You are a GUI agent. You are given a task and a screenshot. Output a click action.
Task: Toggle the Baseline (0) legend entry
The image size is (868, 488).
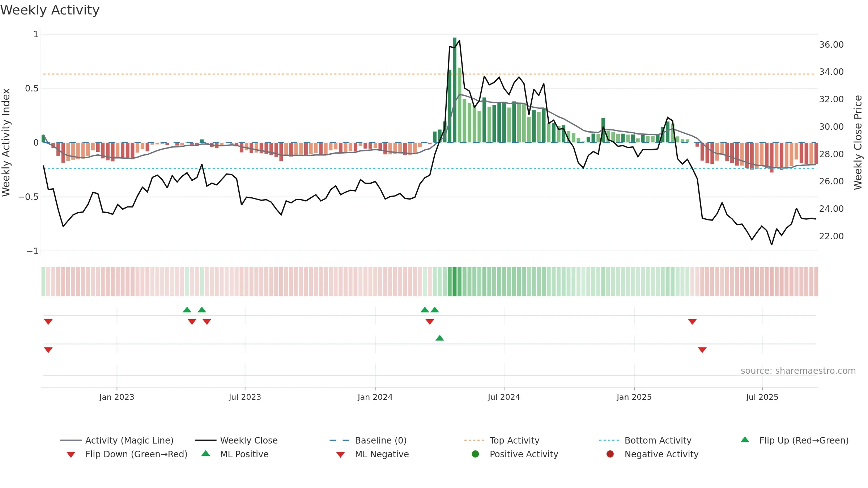pyautogui.click(x=368, y=440)
